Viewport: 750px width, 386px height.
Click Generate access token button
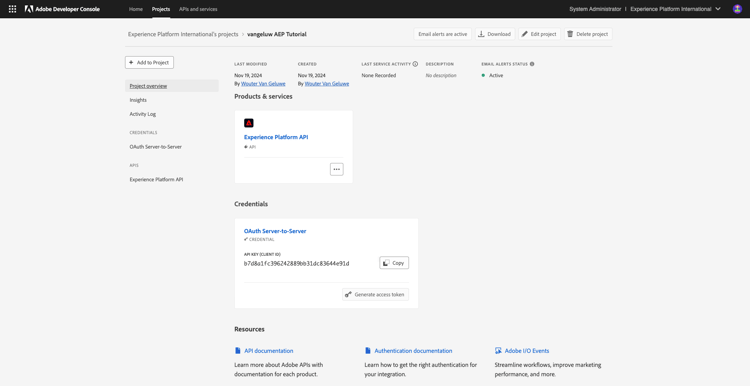(x=375, y=295)
